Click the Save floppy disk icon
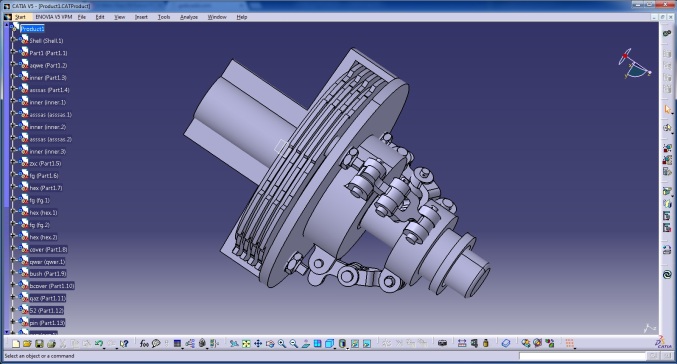677x364 pixels. click(39, 344)
